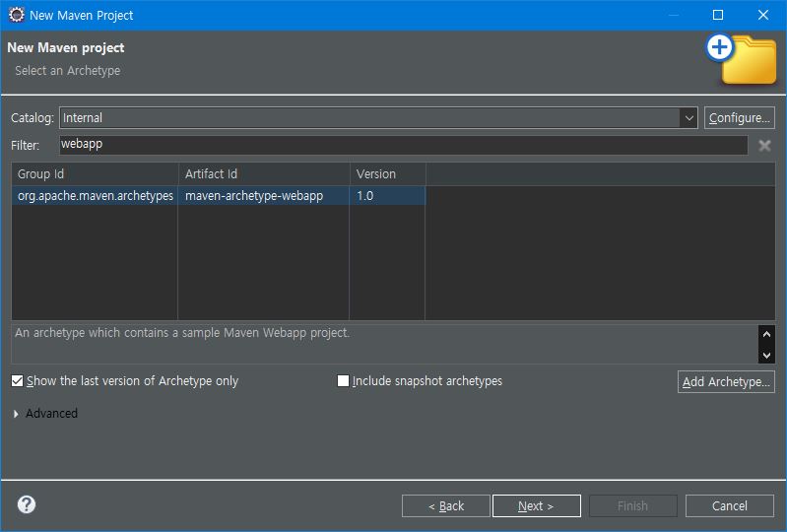
Task: Select the maven-archetype-webapp artifact cell
Action: (x=264, y=196)
